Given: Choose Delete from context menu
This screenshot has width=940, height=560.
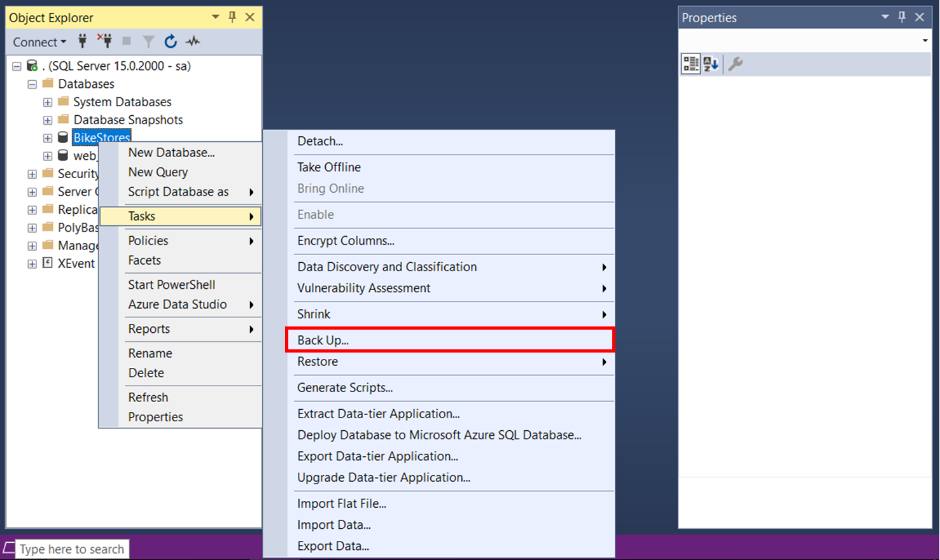Looking at the screenshot, I should (181, 373).
